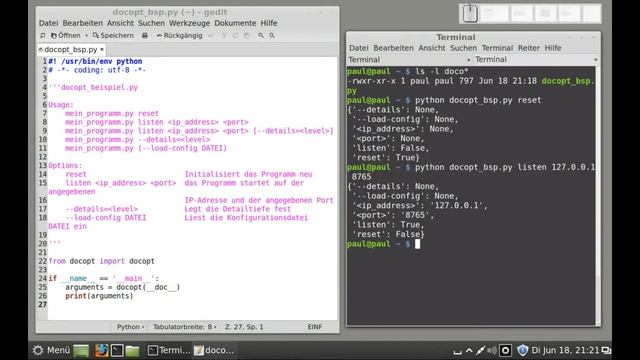Open the Werkzeuge menu in gedit
640x360 pixels.
click(189, 23)
